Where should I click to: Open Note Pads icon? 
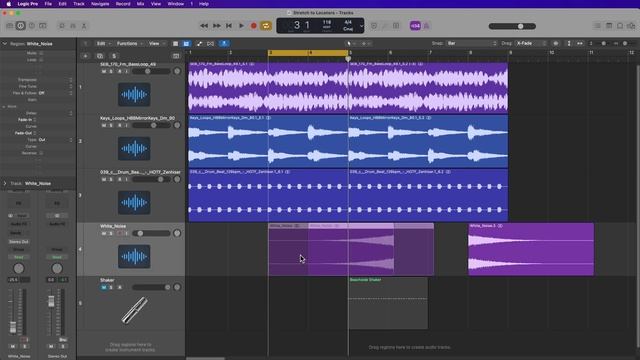pyautogui.click(x=609, y=26)
